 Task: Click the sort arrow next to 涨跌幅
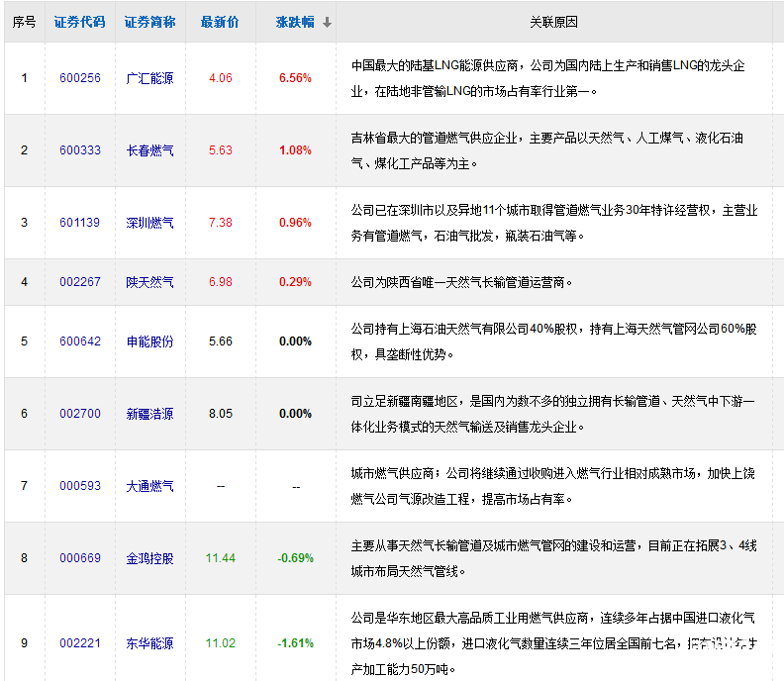point(327,23)
